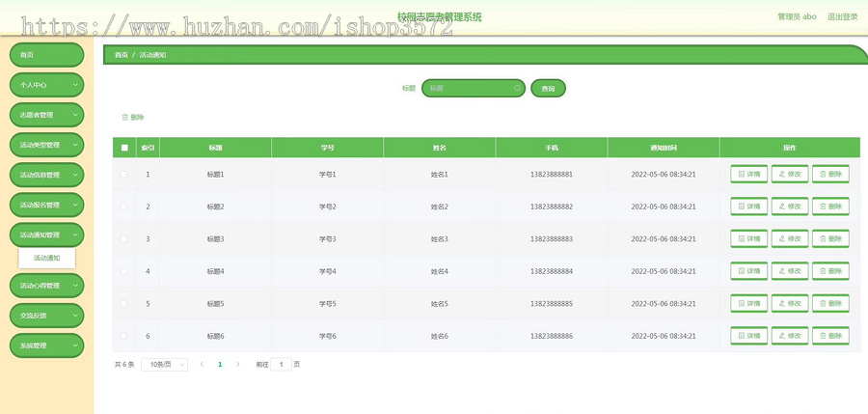Focus the 标题 search input field
The height and width of the screenshot is (414, 868).
point(474,88)
